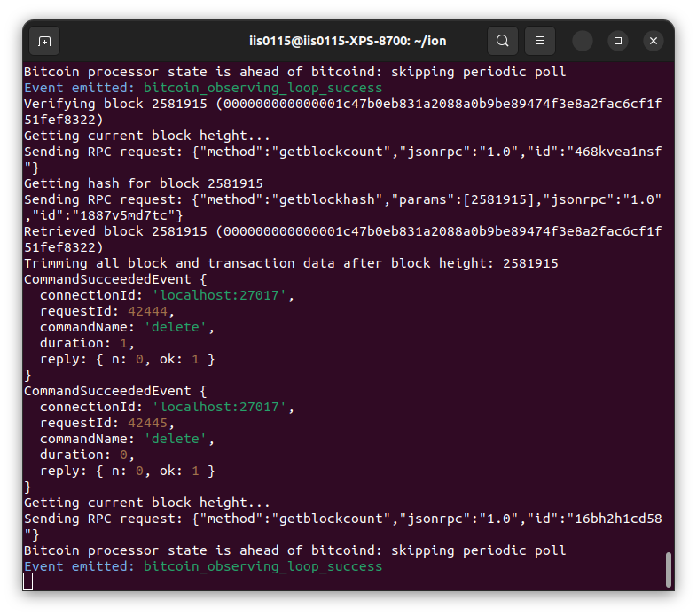Screen dimensions: 697x616
Task: Click 'duration: 1,' line
Action: coord(87,343)
